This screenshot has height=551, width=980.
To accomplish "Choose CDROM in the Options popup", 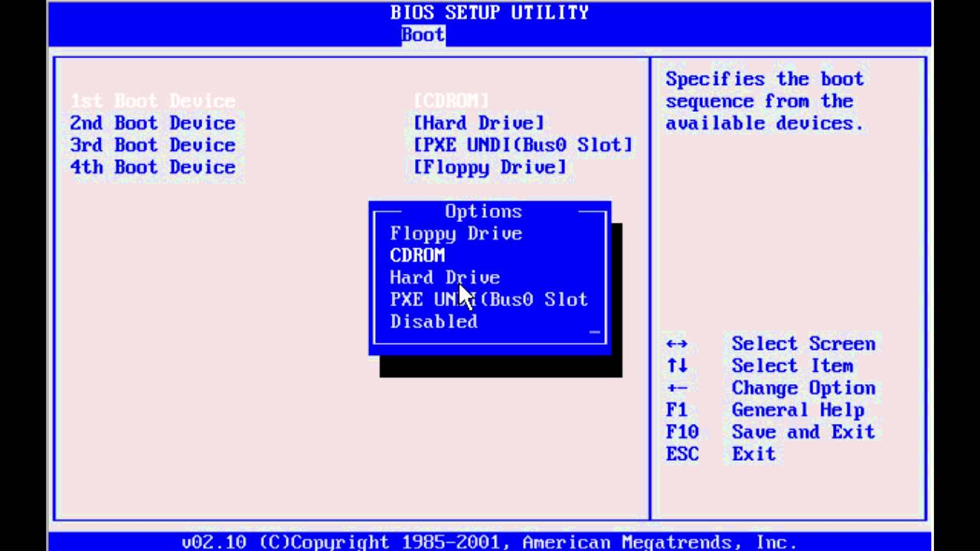I will coord(417,256).
